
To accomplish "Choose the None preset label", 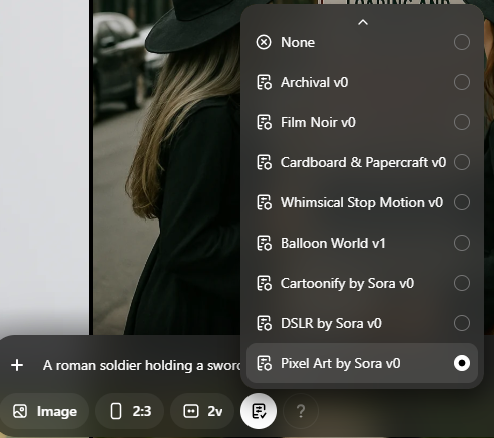I will 298,42.
